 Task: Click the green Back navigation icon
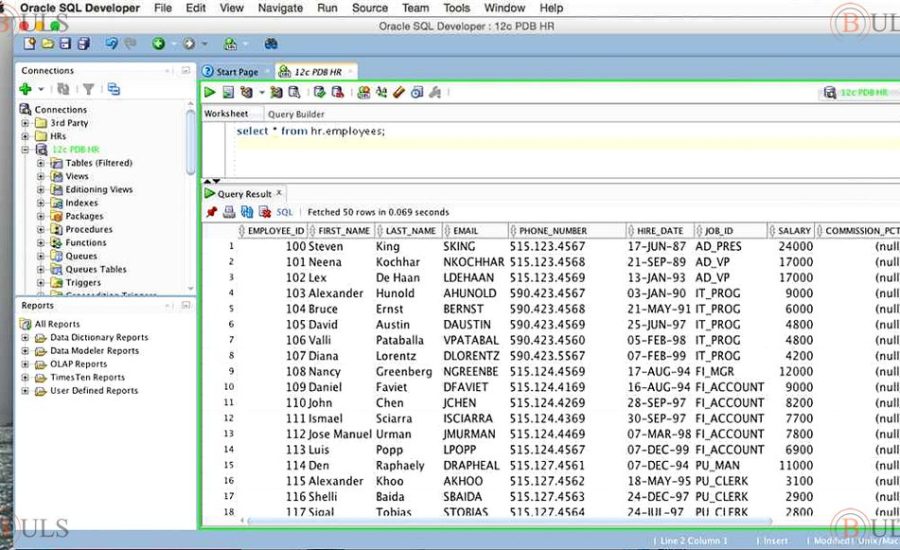point(158,44)
